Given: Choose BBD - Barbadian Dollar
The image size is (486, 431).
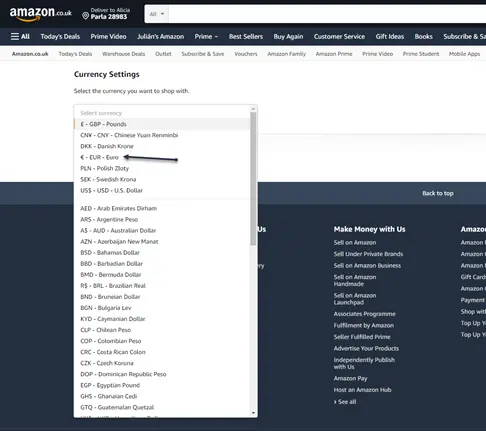Looking at the screenshot, I should [162, 263].
